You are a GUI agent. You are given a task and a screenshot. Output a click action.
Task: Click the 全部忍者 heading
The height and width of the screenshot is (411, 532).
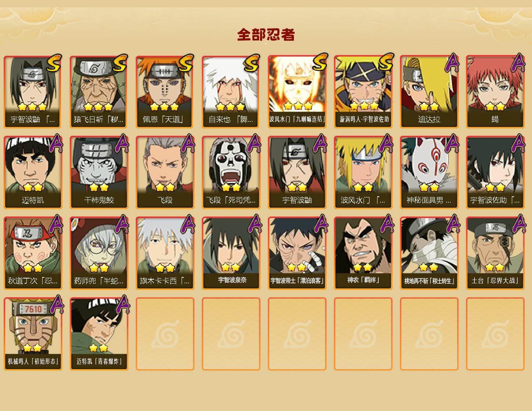coord(266,34)
